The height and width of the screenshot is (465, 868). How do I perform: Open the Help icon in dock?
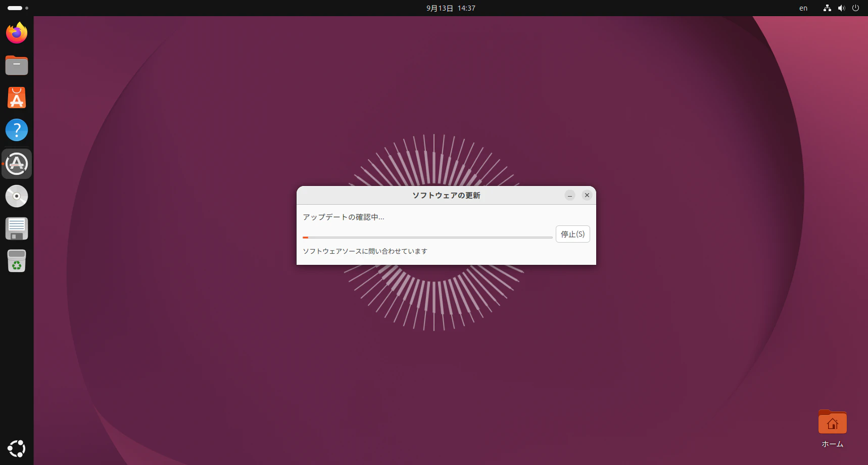(17, 130)
